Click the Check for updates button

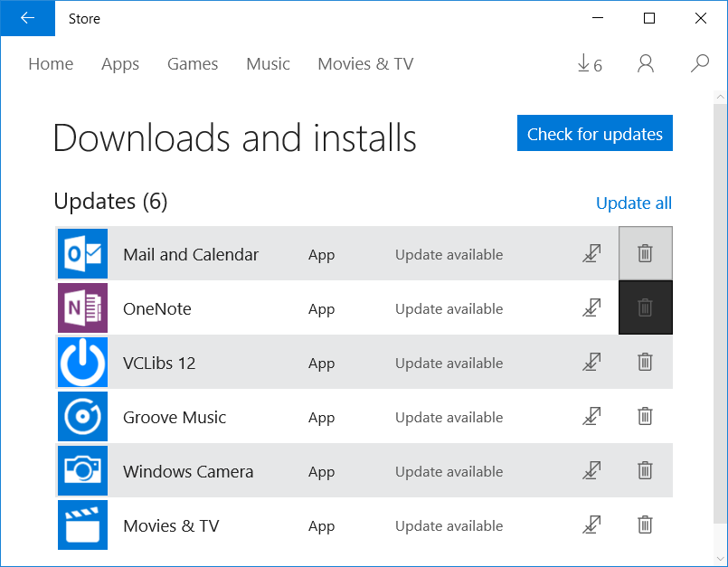pyautogui.click(x=595, y=133)
